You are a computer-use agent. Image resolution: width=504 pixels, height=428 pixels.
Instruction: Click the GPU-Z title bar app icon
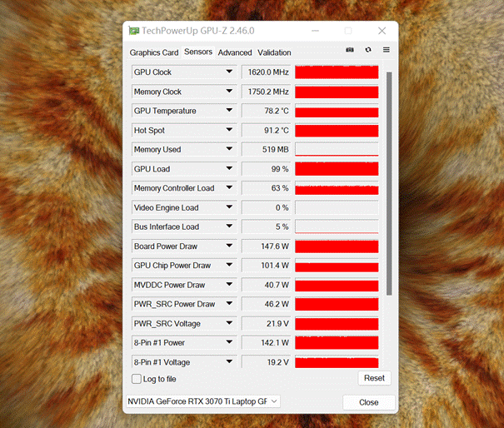[x=133, y=31]
